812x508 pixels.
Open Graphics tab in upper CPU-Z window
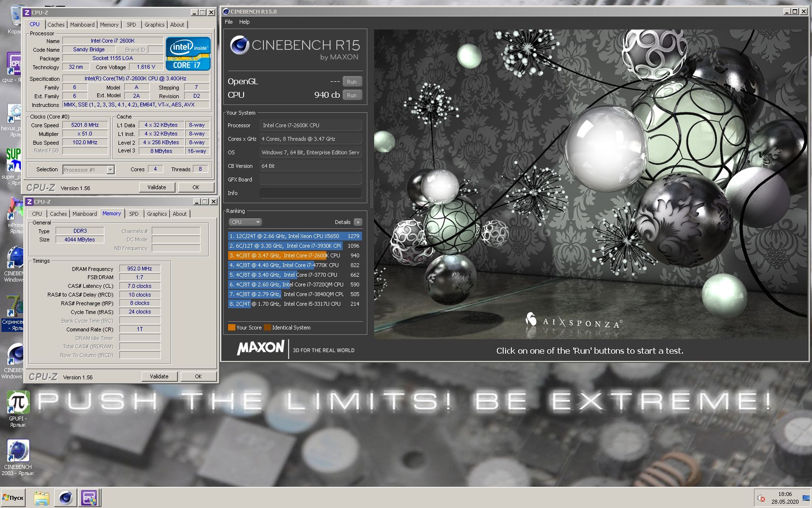(155, 25)
